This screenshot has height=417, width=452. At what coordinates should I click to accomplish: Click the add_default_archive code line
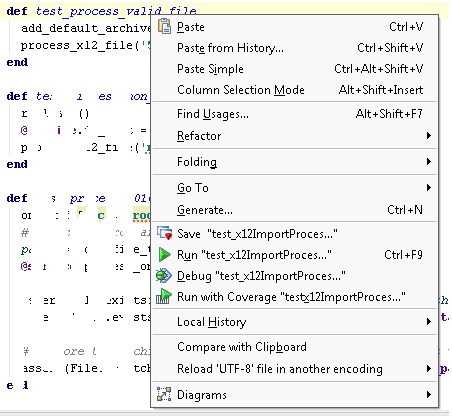(x=86, y=28)
